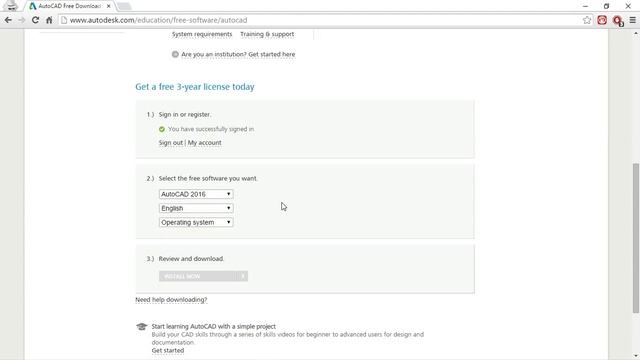
Task: Click Start learning AutoCAD with a simple project
Action: click(213, 327)
